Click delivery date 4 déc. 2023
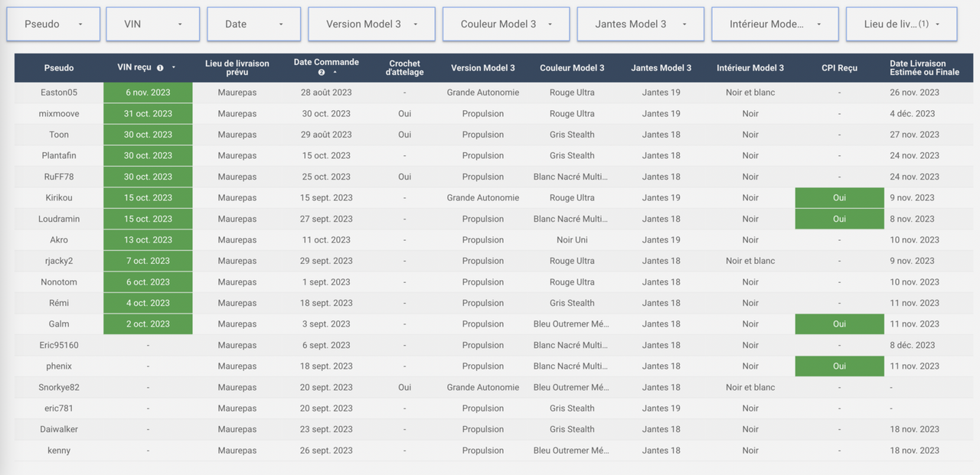This screenshot has width=980, height=475. coord(913,114)
